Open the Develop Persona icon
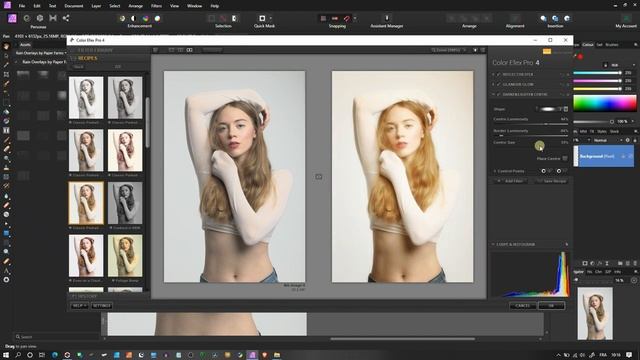This screenshot has height=360, width=640. coord(40,18)
